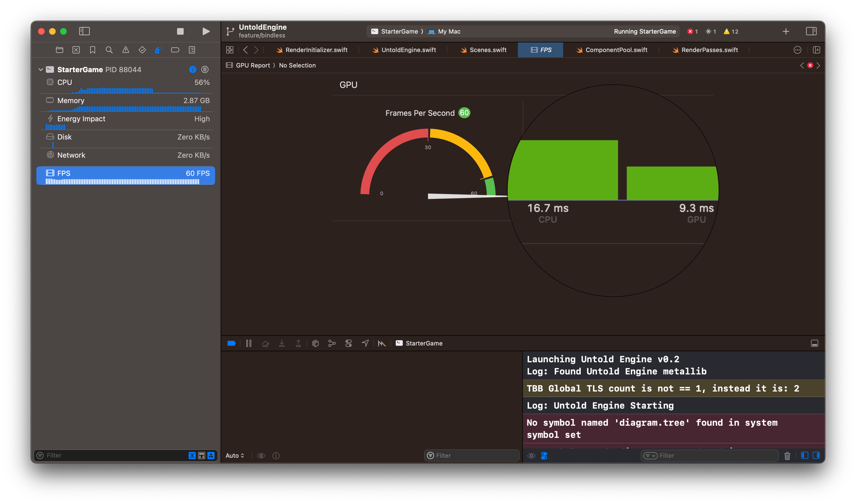This screenshot has height=504, width=856.
Task: Toggle the left navigator sidebar
Action: tap(84, 32)
